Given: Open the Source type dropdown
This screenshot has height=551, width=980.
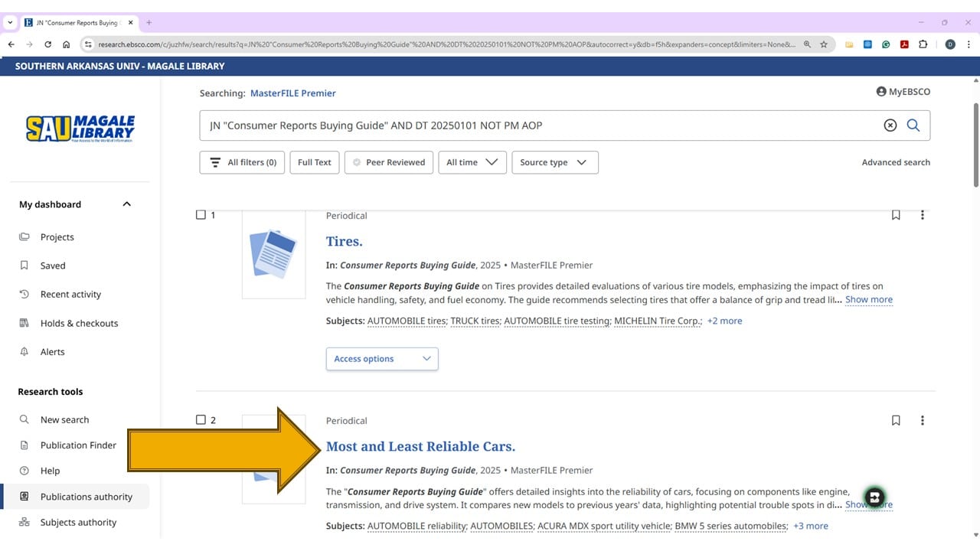Looking at the screenshot, I should tap(554, 162).
